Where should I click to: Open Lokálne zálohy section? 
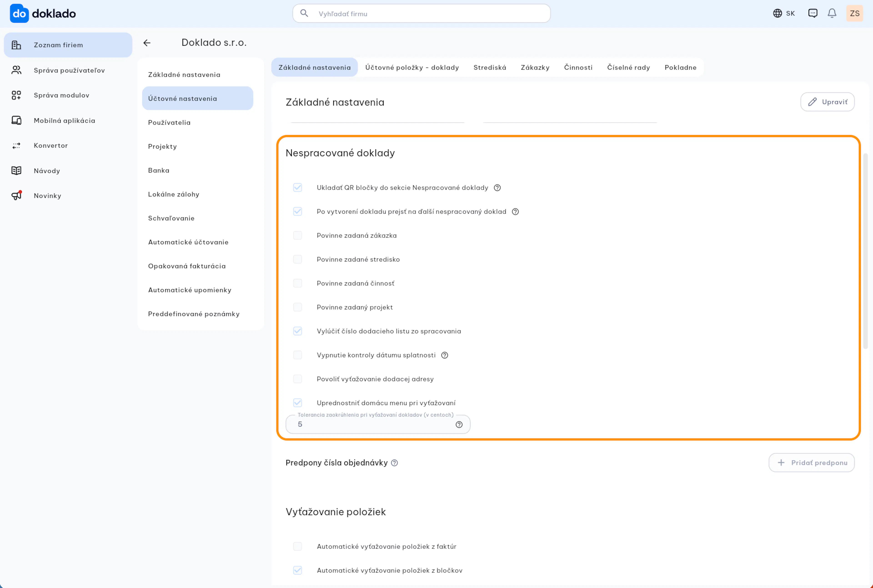coord(198,194)
